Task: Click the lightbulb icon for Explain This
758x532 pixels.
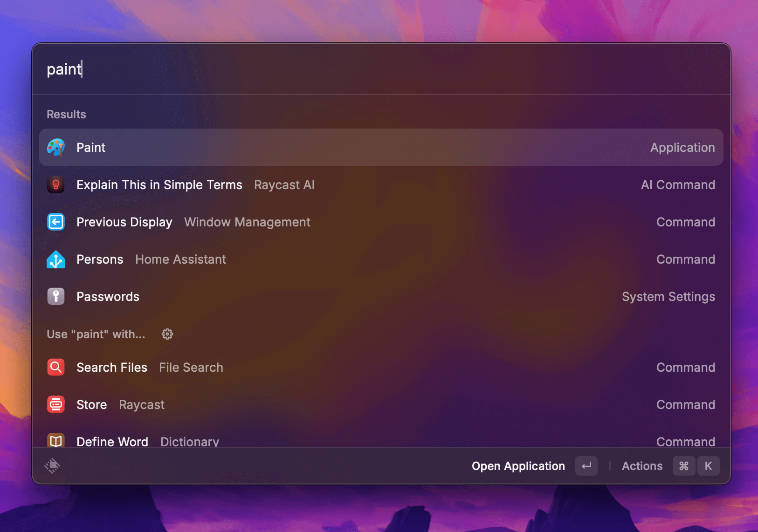Action: [55, 184]
